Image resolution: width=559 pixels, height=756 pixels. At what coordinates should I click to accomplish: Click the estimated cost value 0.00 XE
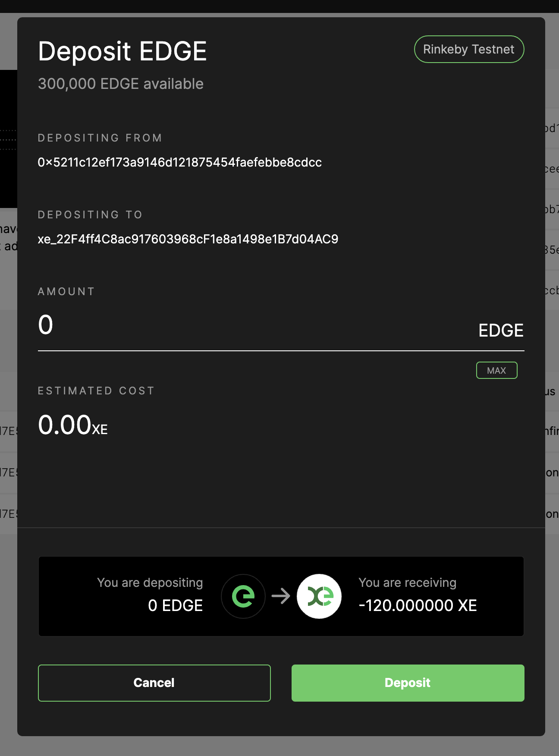coord(72,426)
